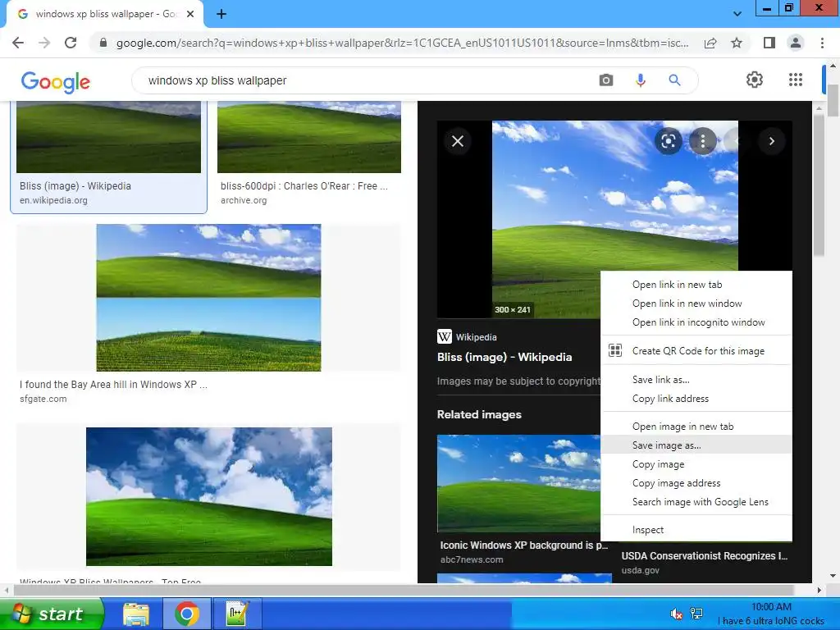Close the windows xp bliss wallpaper tab
The width and height of the screenshot is (840, 630).
click(190, 14)
